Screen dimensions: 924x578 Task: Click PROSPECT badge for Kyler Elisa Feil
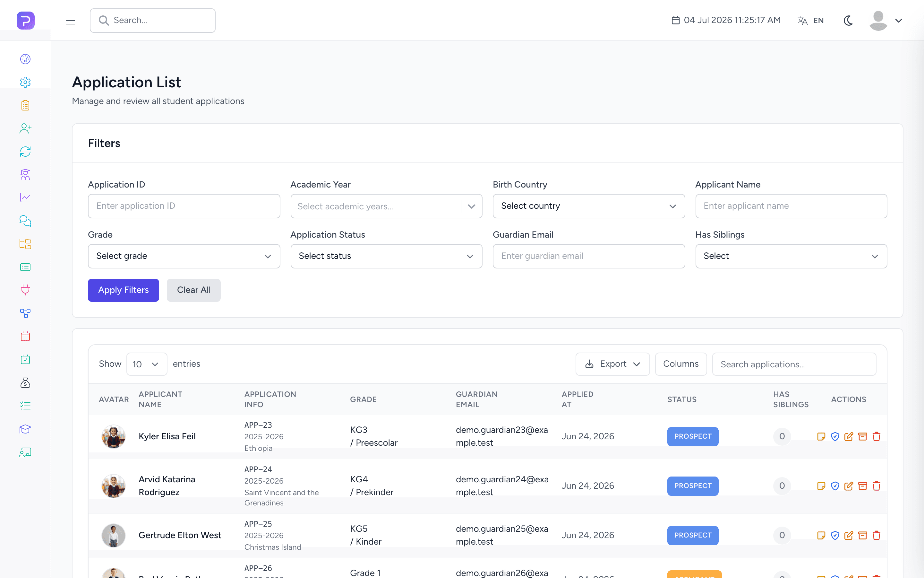coord(693,436)
